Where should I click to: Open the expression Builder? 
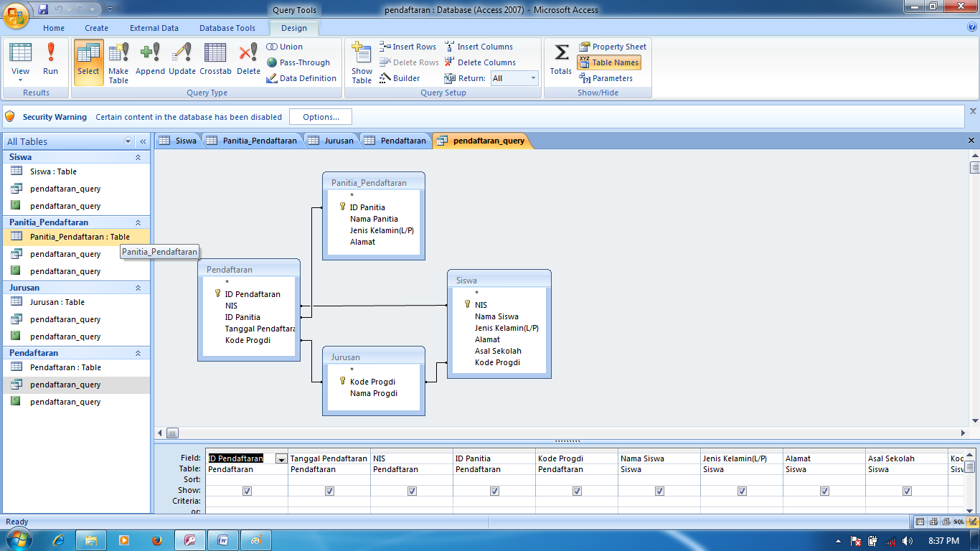[400, 78]
